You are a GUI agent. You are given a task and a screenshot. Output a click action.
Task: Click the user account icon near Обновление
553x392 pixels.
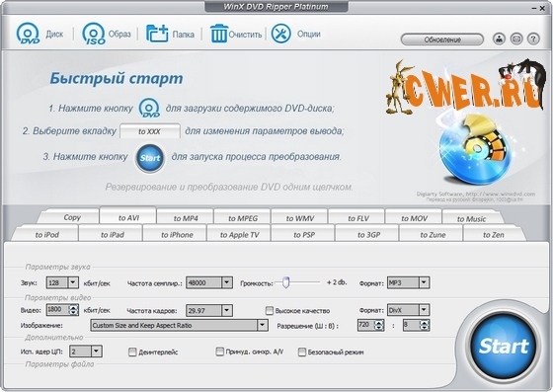(499, 39)
